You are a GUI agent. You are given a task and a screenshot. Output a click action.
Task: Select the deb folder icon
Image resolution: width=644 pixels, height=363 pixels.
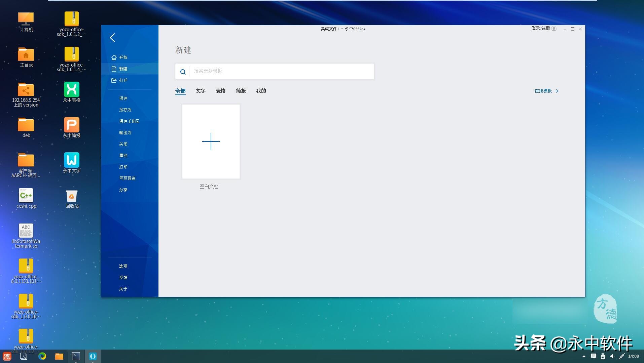tap(26, 128)
